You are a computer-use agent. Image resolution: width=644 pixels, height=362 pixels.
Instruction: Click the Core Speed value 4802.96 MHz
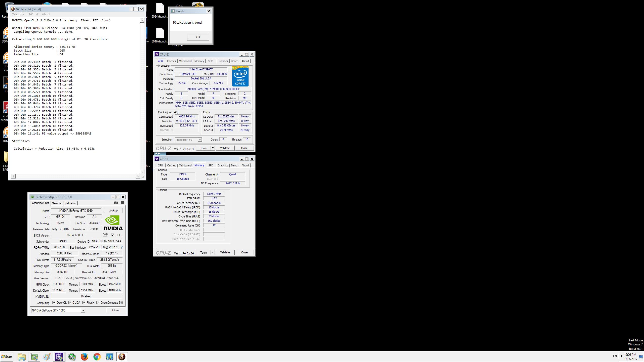tap(187, 116)
